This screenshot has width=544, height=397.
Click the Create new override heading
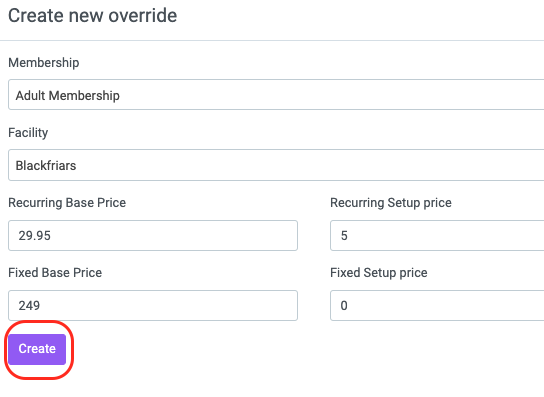[93, 16]
